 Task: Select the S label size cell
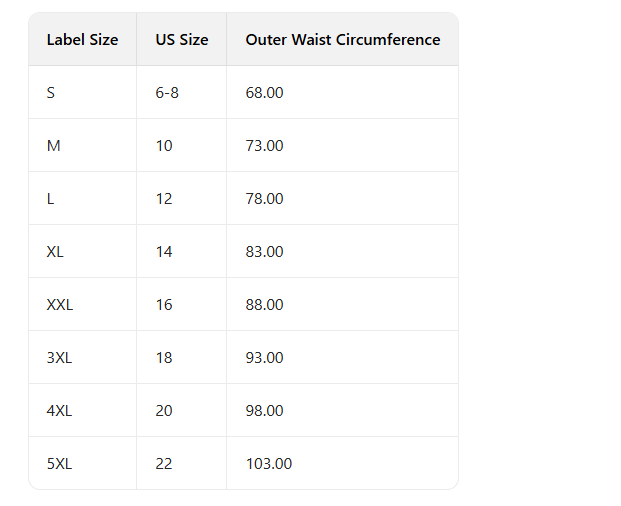coord(51,93)
